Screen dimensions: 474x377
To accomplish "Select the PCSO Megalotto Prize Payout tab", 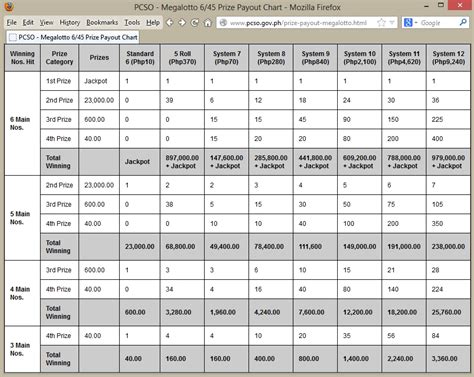I will point(73,37).
